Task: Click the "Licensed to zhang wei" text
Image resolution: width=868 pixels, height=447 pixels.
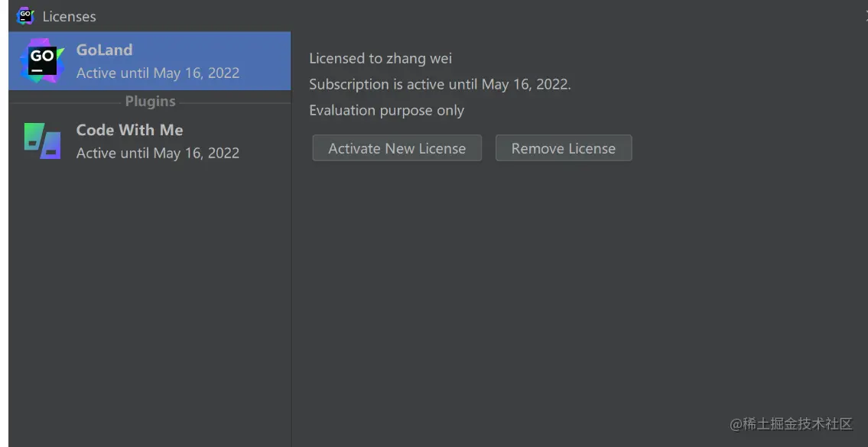Action: [380, 58]
